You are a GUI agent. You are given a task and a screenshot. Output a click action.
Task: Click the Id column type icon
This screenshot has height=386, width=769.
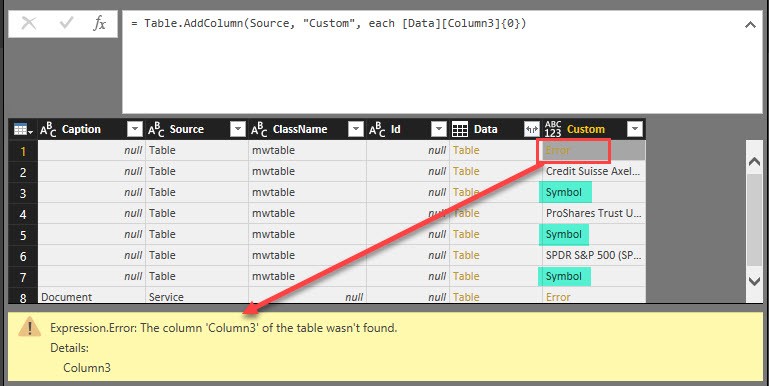(377, 129)
